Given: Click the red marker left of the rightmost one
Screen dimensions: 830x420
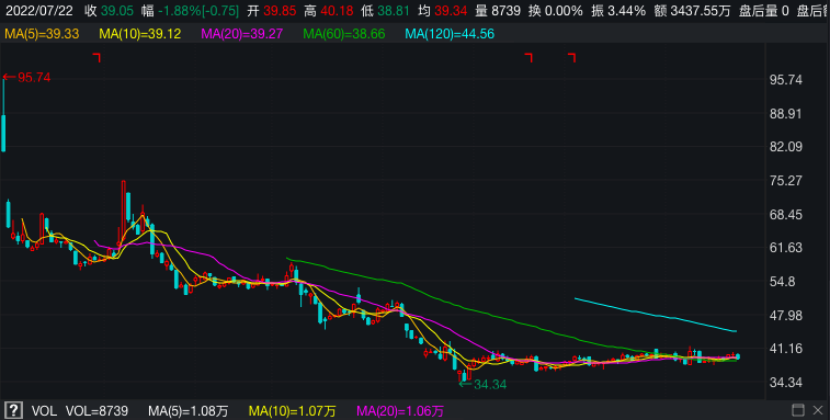Looking at the screenshot, I should coord(529,58).
